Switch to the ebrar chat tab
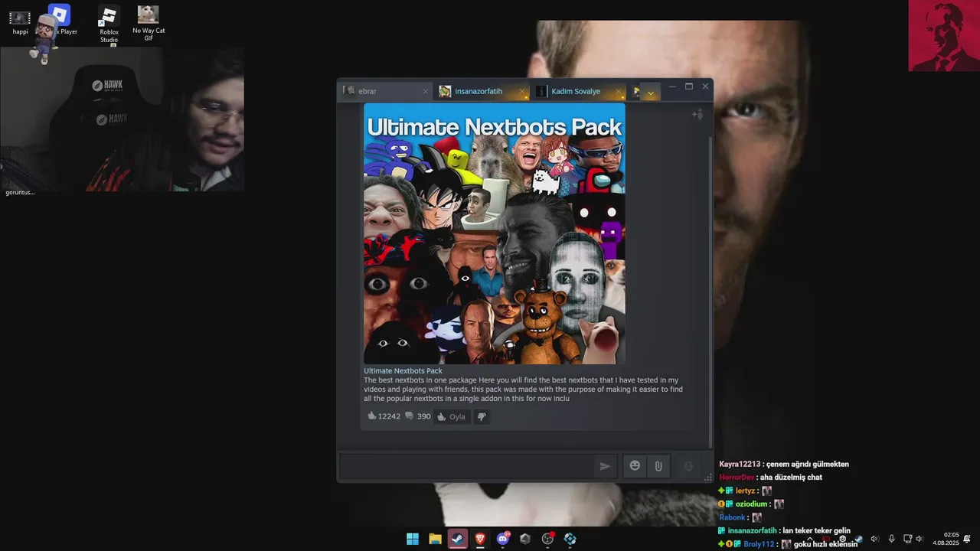Viewport: 980px width, 551px height. tap(383, 91)
